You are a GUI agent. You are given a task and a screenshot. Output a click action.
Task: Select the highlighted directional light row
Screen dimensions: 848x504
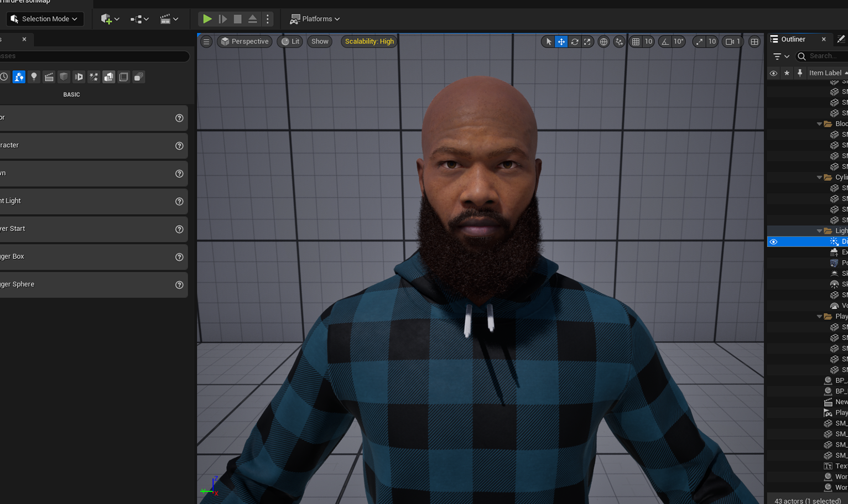coord(808,242)
